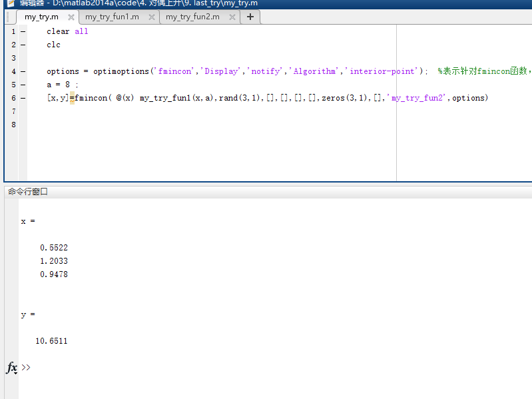This screenshot has width=532, height=399.
Task: Switch to the my_try_fun1.m tab
Action: [x=112, y=17]
